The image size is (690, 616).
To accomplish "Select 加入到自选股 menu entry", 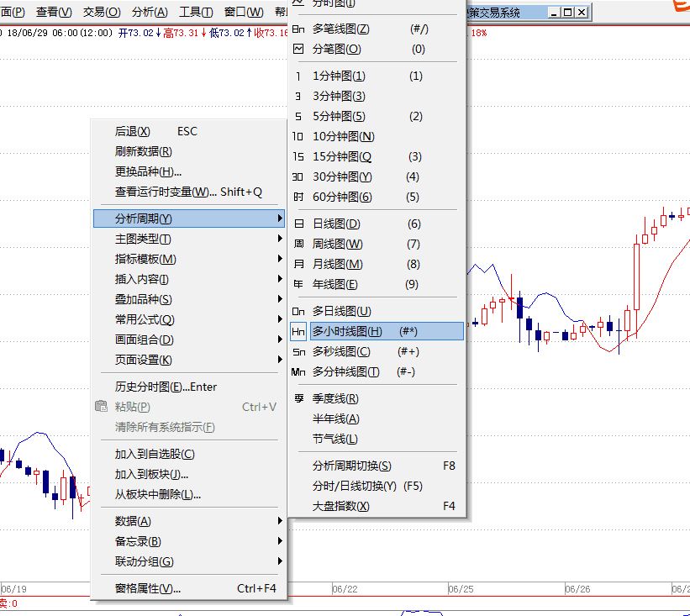I will [155, 455].
